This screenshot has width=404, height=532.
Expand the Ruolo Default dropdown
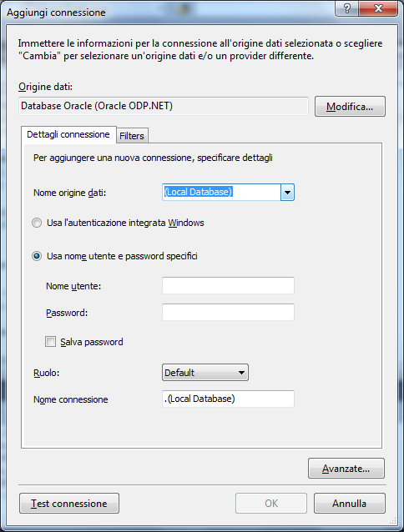205,373
